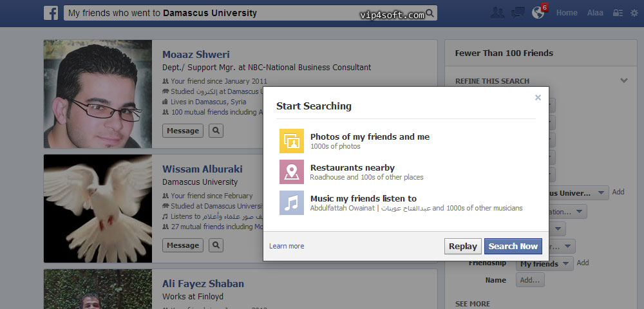This screenshot has width=644, height=309.
Task: Select Music my friends listen to
Action: [363, 199]
